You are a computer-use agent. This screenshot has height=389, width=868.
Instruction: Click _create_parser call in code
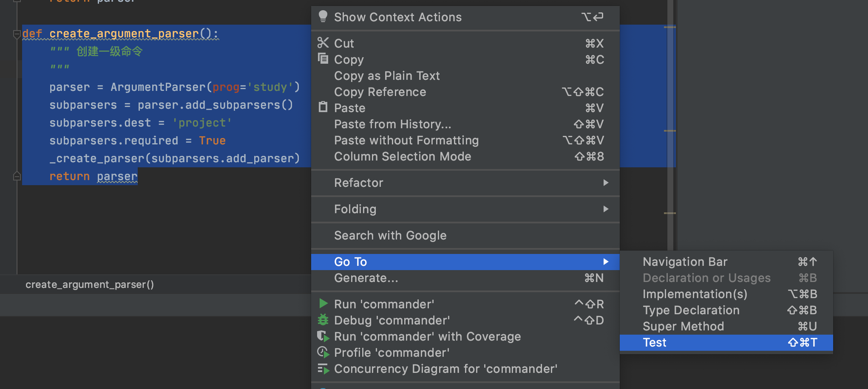pos(97,158)
